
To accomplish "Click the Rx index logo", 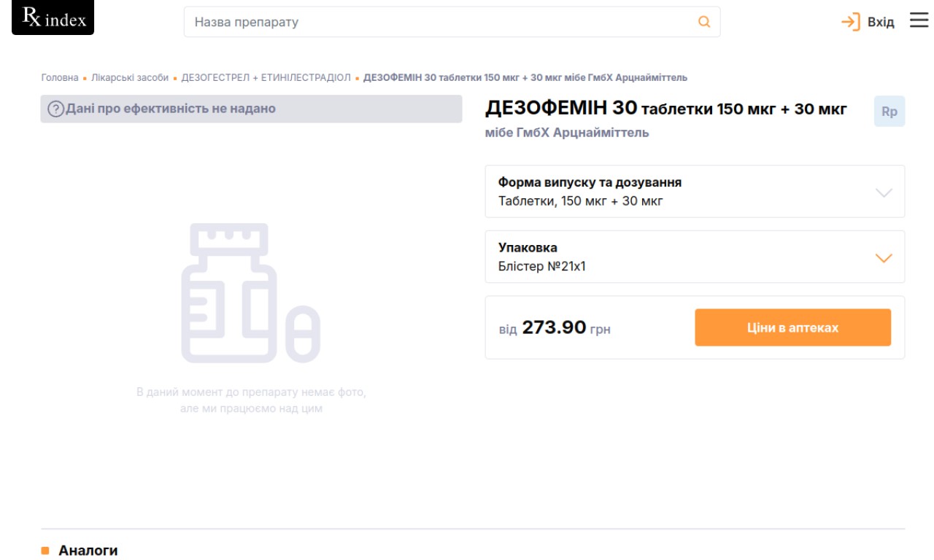I will click(x=53, y=18).
